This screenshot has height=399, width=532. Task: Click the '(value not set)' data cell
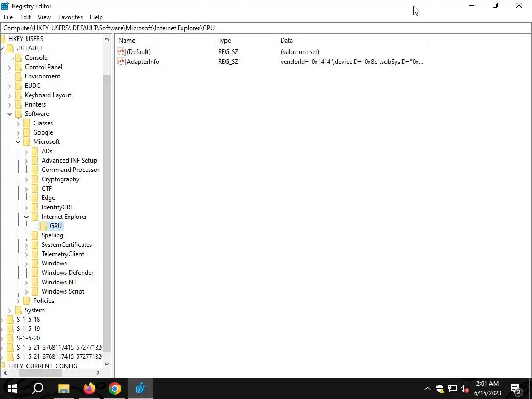[300, 52]
